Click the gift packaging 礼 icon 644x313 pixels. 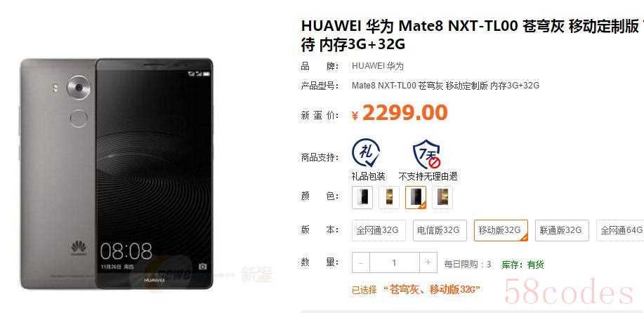365,154
